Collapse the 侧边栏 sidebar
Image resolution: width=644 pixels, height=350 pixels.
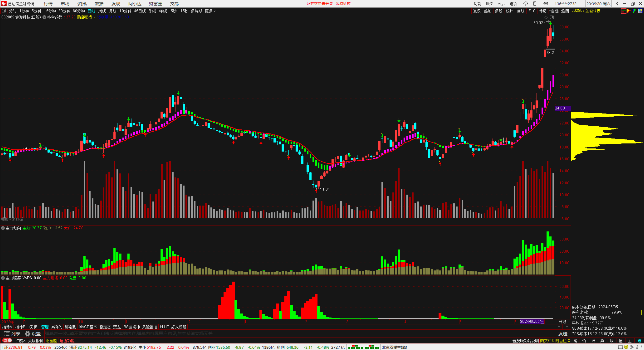pyautogui.click(x=562, y=341)
